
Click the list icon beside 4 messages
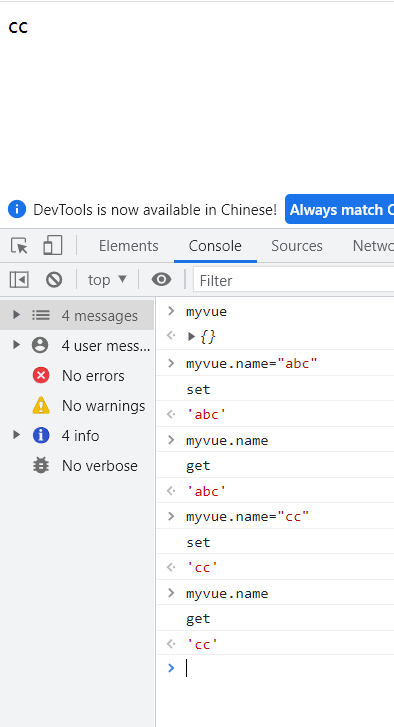click(x=41, y=315)
